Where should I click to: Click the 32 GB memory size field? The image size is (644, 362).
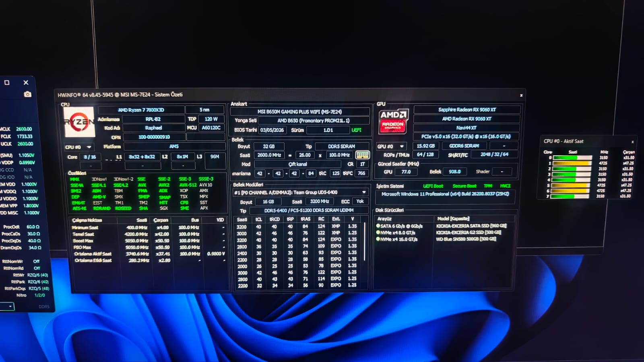[269, 146]
